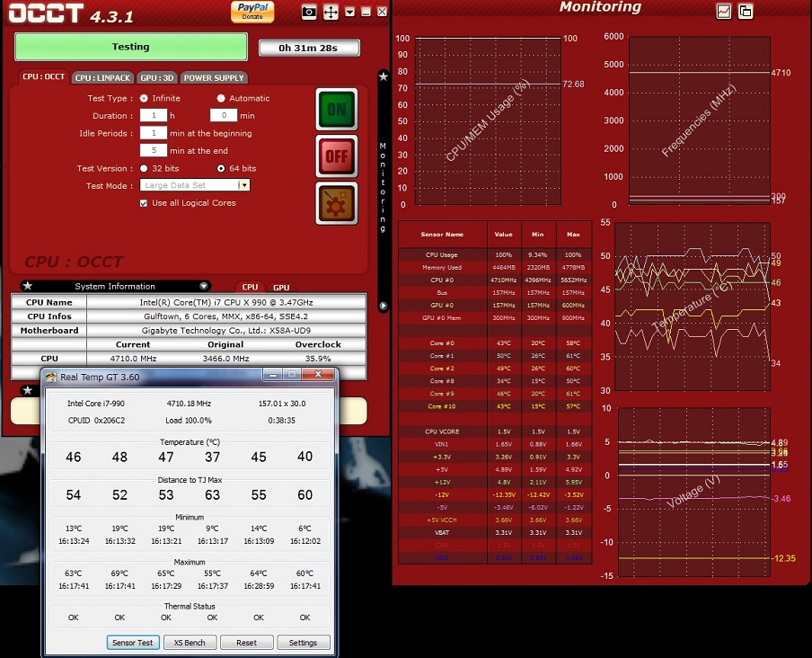Image resolution: width=812 pixels, height=658 pixels.
Task: Click the Real Temp GT title bar icon
Action: [x=50, y=378]
